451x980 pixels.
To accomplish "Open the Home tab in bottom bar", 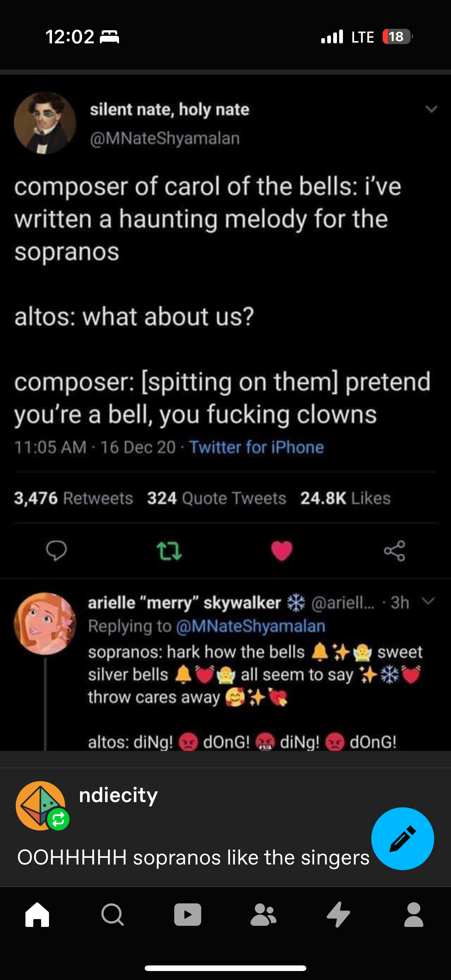I will click(37, 914).
